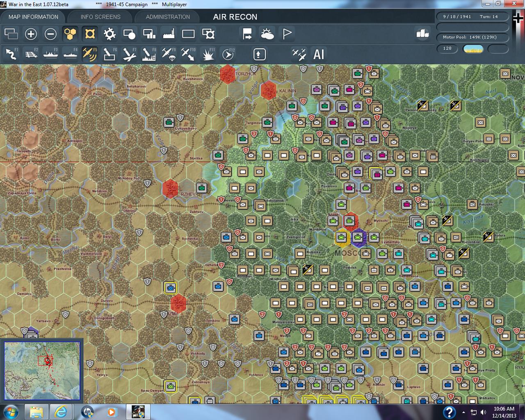Select the F8 bomb city mode icon
Image resolution: width=525 pixels, height=420 pixels.
[149, 54]
